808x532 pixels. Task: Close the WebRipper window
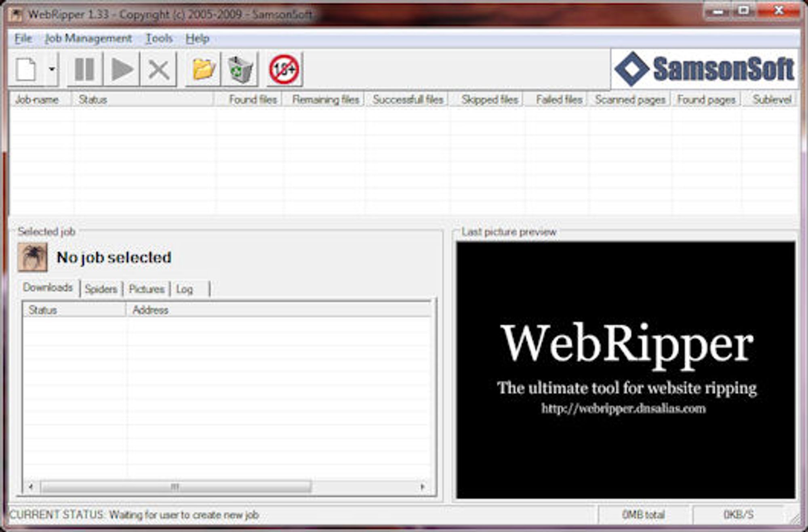[779, 11]
